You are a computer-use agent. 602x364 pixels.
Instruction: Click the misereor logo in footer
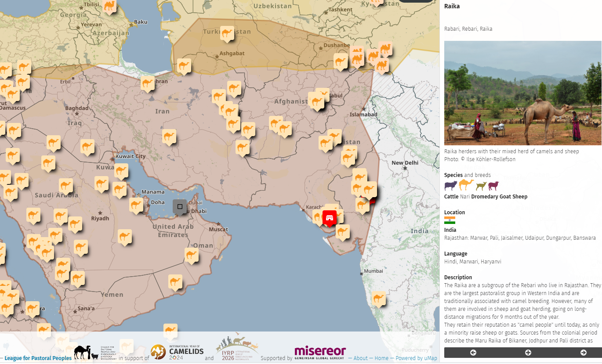pyautogui.click(x=320, y=353)
